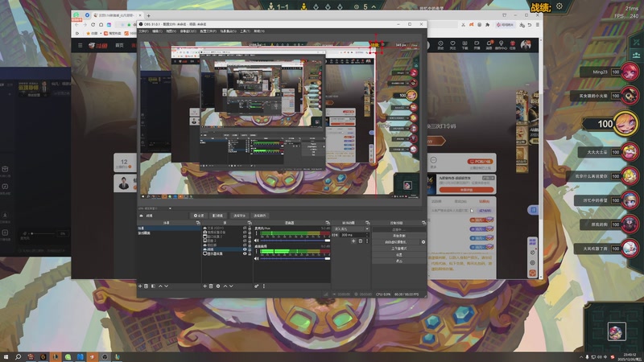Open the game settings gear next to 战绩
644x362 pixels.
click(559, 6)
